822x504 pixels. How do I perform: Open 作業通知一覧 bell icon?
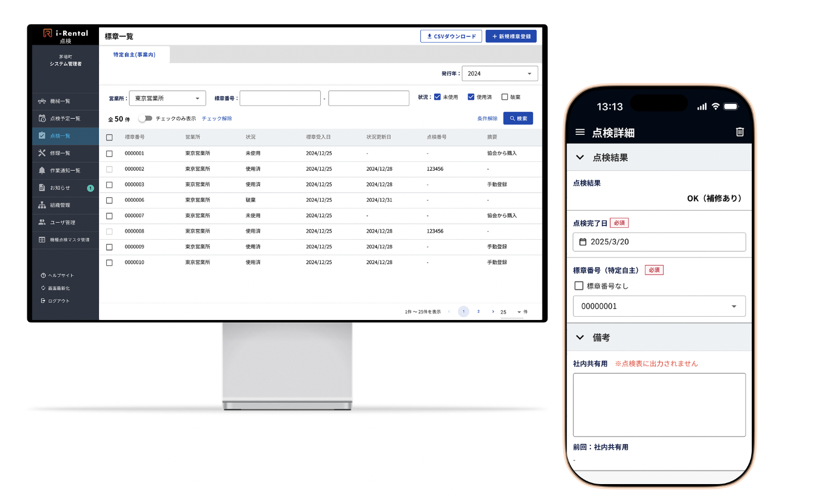pyautogui.click(x=42, y=170)
